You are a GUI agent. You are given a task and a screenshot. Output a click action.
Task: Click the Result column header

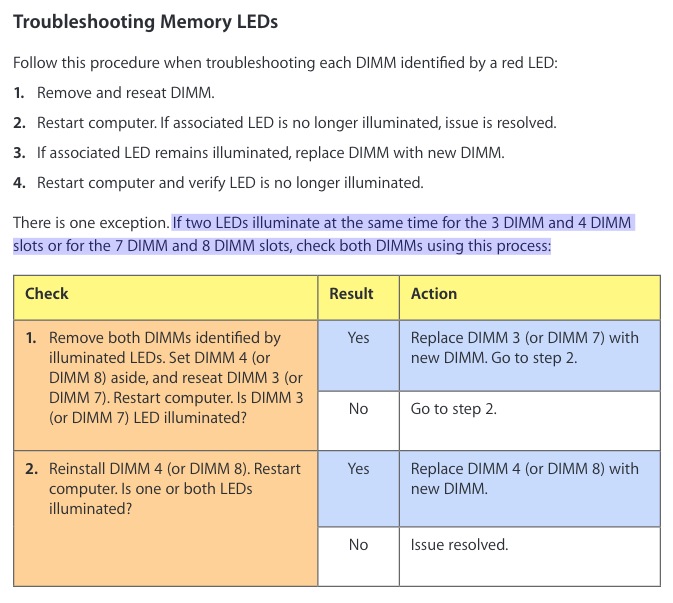click(358, 298)
